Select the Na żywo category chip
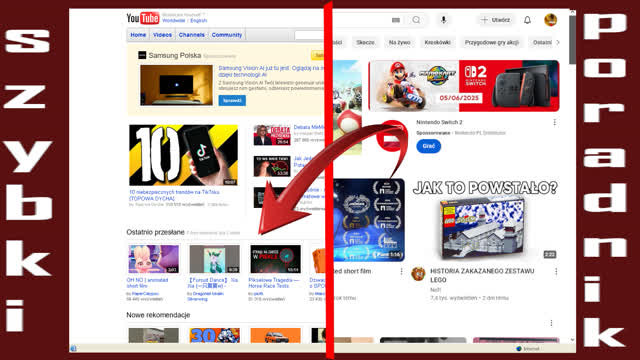The image size is (640, 360). pos(399,42)
